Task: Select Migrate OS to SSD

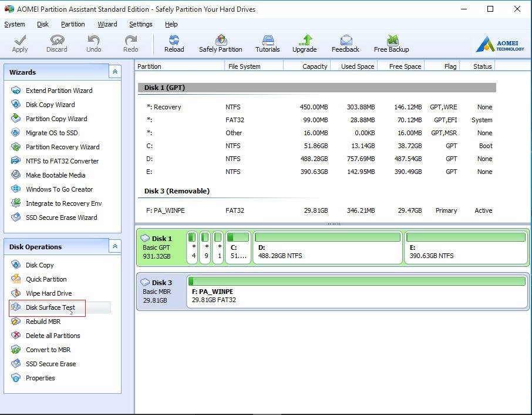Action: coord(52,133)
